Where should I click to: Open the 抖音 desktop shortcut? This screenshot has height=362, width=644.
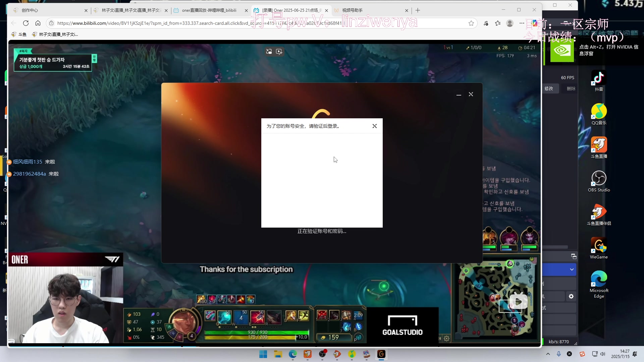(599, 81)
